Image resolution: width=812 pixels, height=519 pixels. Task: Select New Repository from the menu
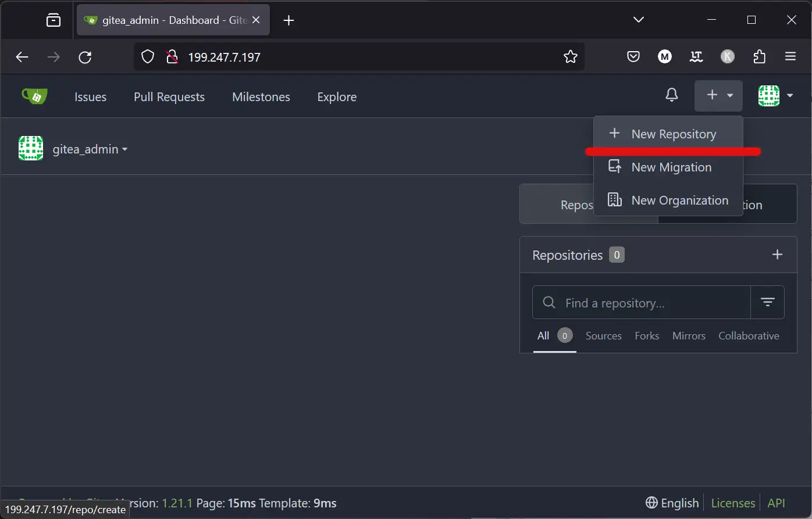pyautogui.click(x=668, y=134)
